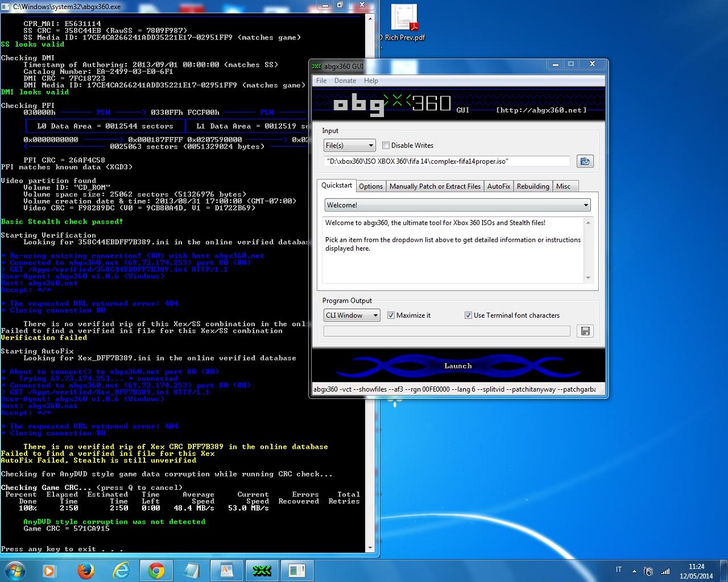Open Firefox from the taskbar
Image resolution: width=728 pixels, height=582 pixels.
click(x=86, y=570)
